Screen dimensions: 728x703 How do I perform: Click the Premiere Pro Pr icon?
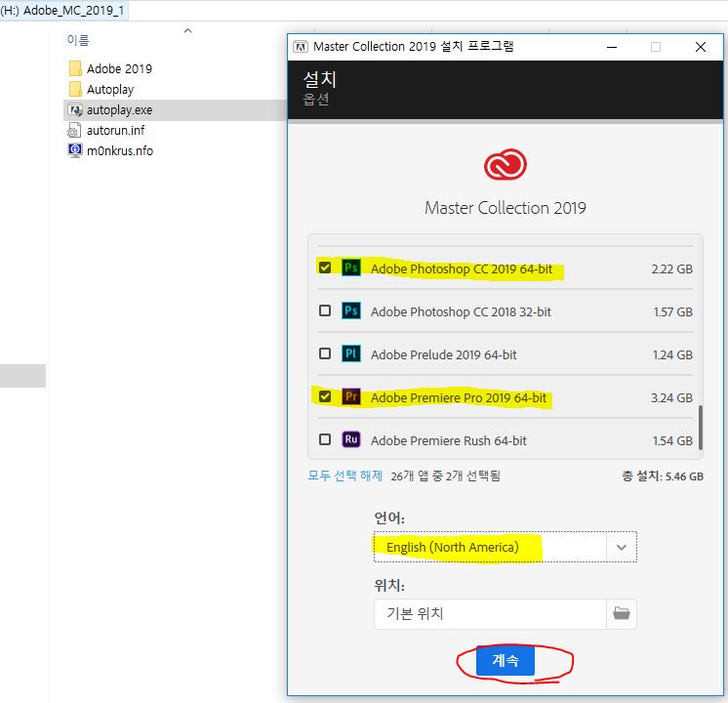[351, 396]
